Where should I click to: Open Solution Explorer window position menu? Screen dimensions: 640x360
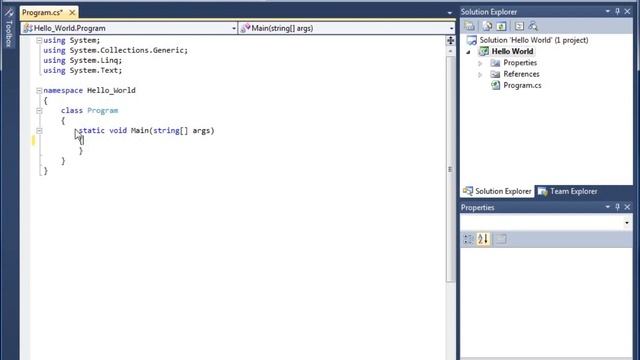pos(607,12)
